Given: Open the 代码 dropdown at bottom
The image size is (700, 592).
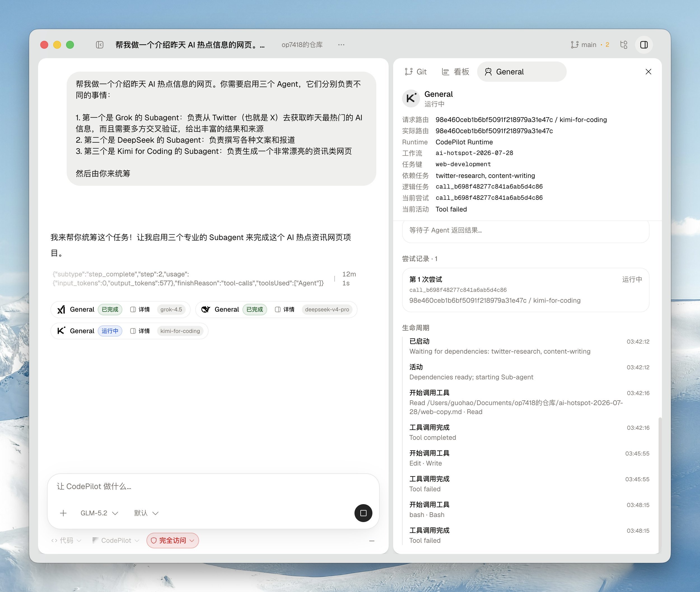Looking at the screenshot, I should pyautogui.click(x=66, y=541).
